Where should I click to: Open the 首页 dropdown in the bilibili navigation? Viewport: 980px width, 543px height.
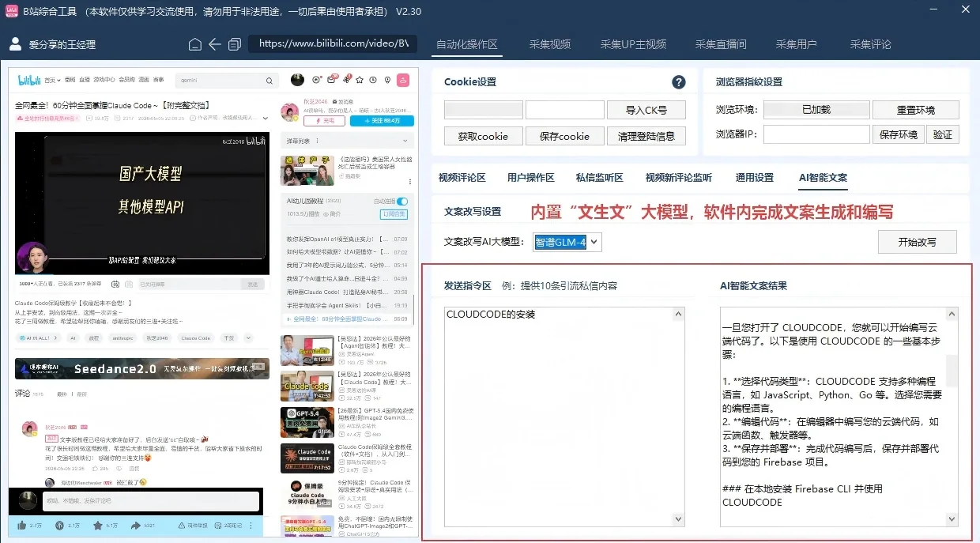(x=52, y=80)
